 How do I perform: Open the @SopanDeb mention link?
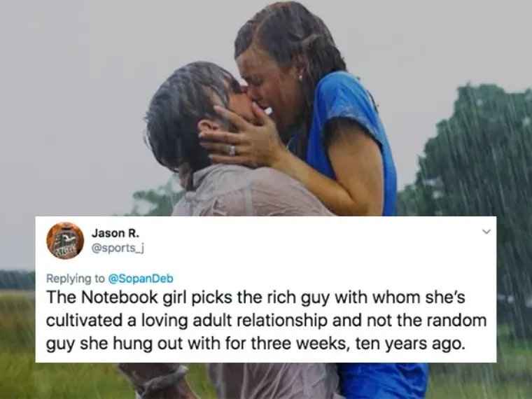(141, 279)
